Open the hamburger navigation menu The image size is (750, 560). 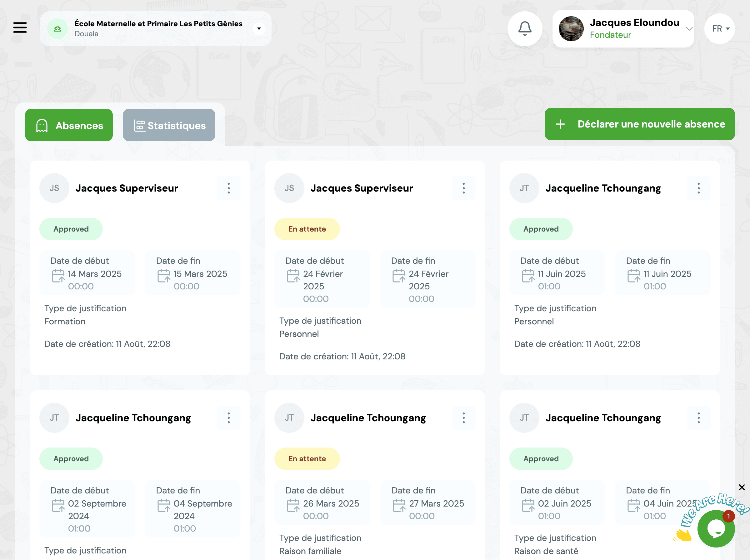[20, 27]
